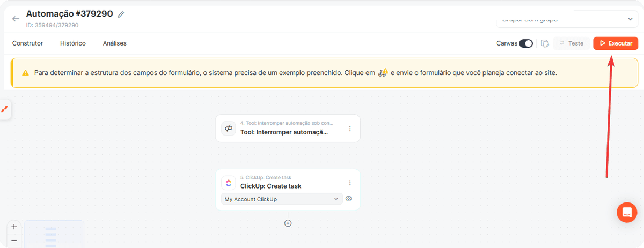Open the orange side panel icon at left

pos(5,109)
